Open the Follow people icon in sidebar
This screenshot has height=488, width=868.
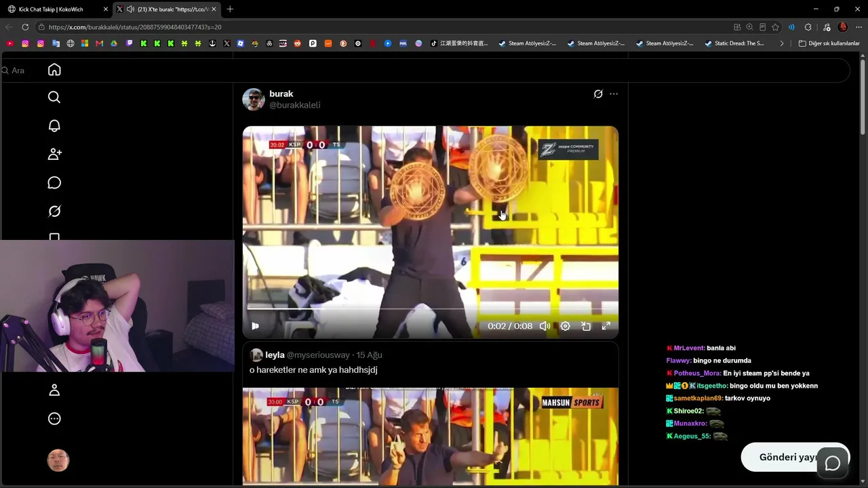tap(54, 155)
